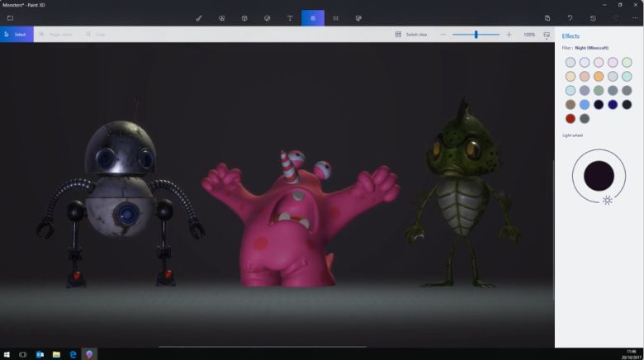The width and height of the screenshot is (644, 360).
Task: Select the Text tool
Action: click(290, 17)
